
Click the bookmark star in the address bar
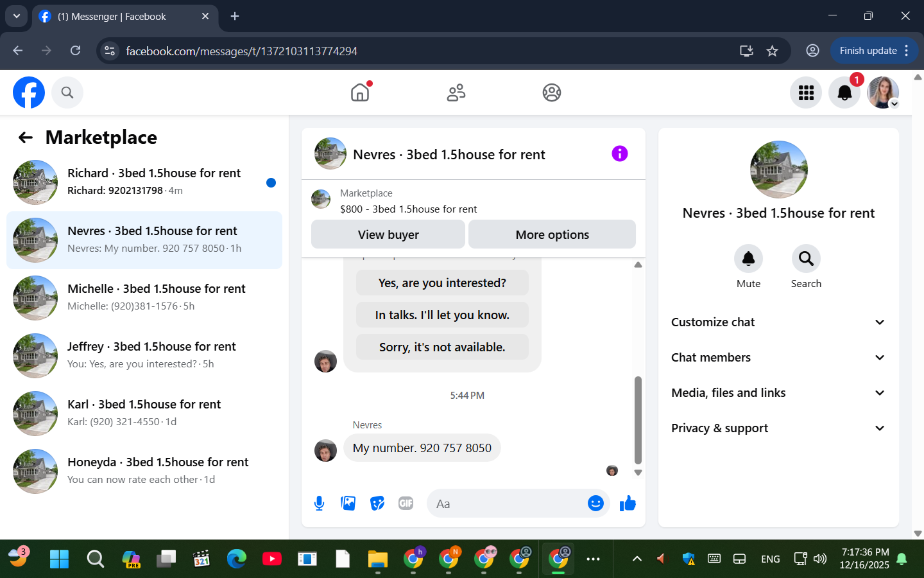pyautogui.click(x=772, y=51)
